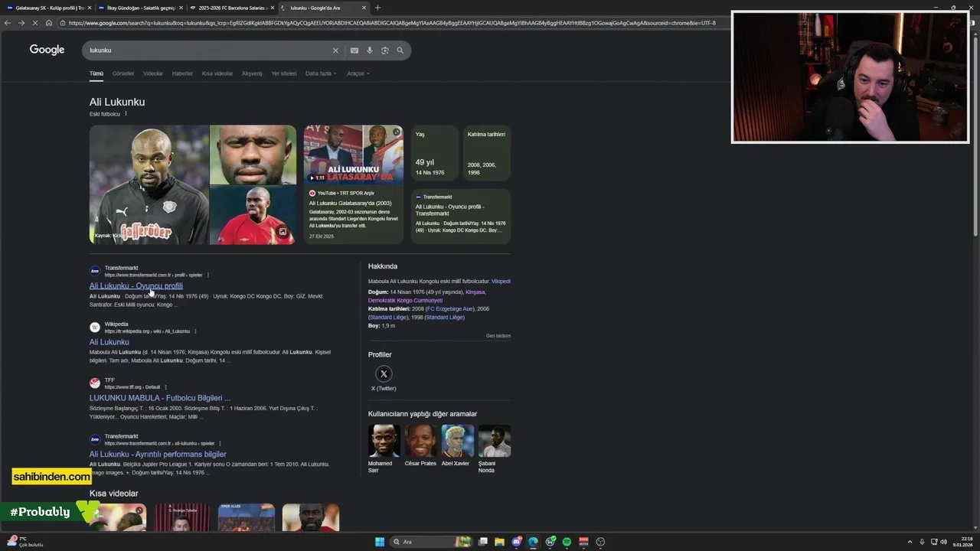
Task: Go back with the browser back arrow
Action: (8, 23)
